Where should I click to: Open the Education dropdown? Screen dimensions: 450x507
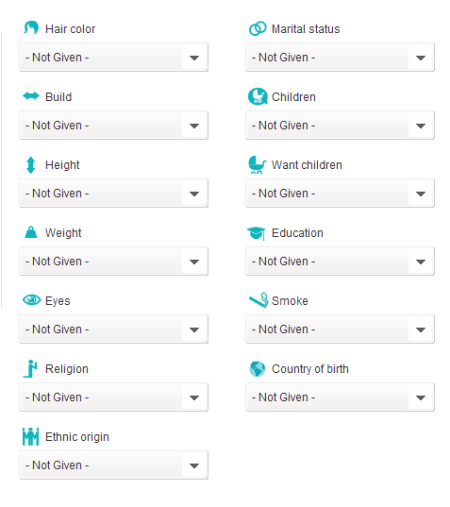click(x=340, y=261)
